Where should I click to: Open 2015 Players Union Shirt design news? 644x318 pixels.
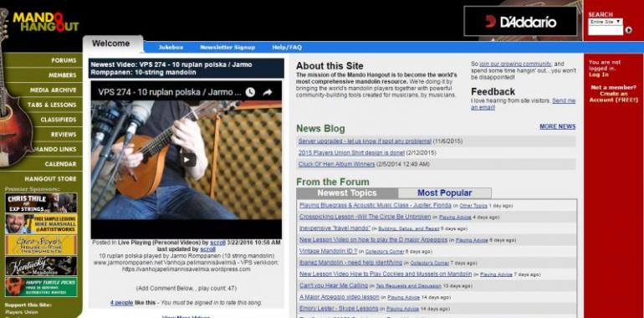351,152
